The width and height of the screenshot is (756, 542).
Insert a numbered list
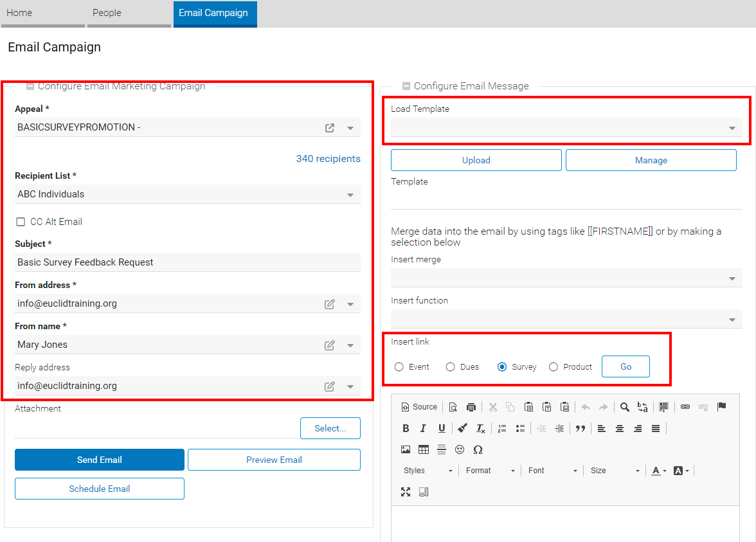[x=502, y=428]
